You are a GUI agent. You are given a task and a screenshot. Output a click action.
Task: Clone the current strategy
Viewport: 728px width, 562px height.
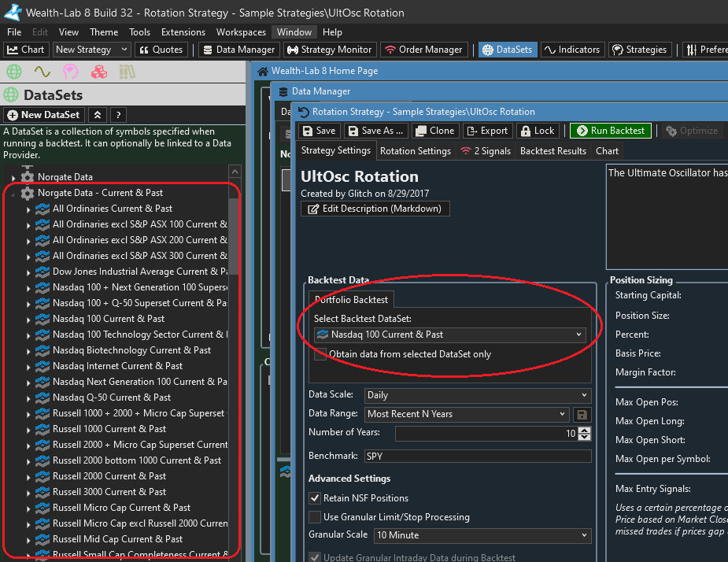click(x=435, y=131)
